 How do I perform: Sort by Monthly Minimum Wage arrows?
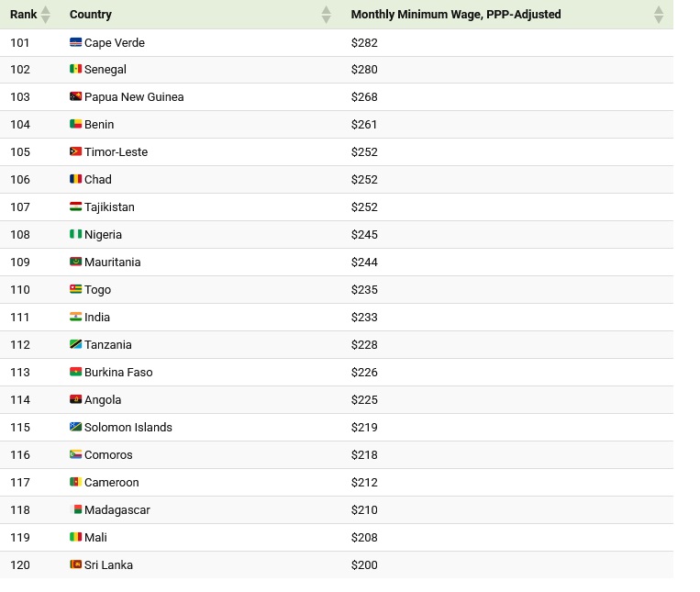pyautogui.click(x=659, y=15)
